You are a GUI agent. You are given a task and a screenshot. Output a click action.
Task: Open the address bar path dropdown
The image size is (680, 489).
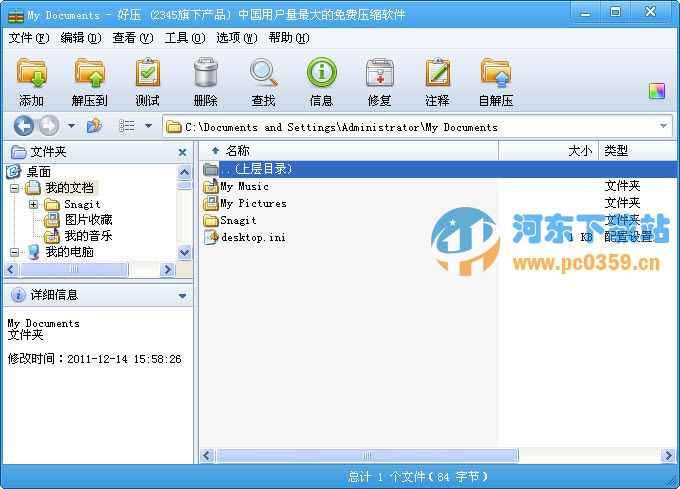coord(664,126)
